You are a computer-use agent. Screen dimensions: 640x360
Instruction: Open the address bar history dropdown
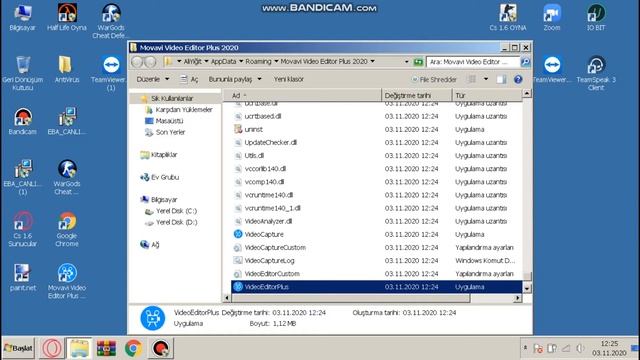407,62
